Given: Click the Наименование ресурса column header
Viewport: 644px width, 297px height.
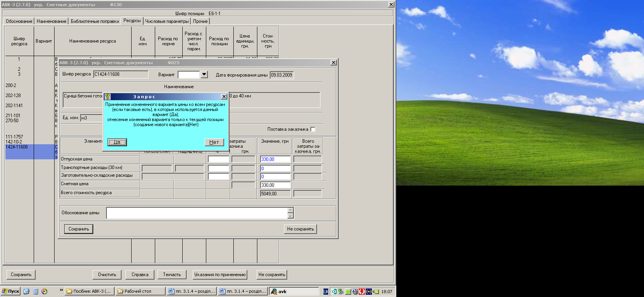Looking at the screenshot, I should 92,41.
